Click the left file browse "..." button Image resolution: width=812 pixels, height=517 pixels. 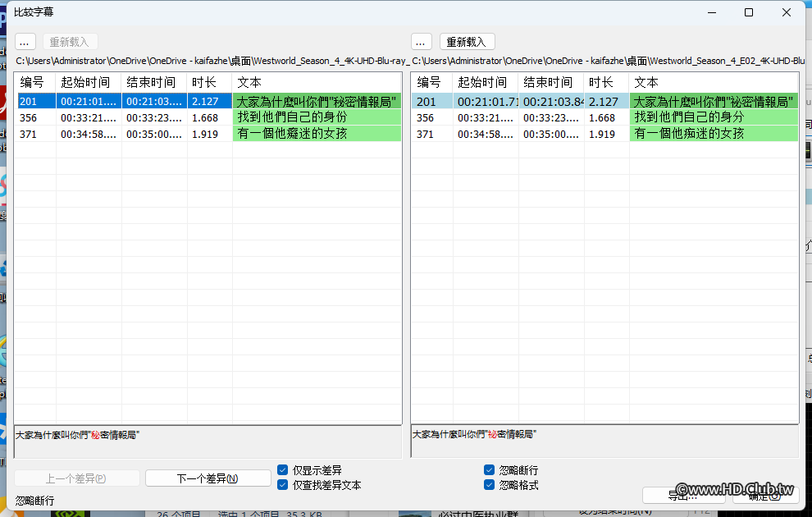point(25,42)
